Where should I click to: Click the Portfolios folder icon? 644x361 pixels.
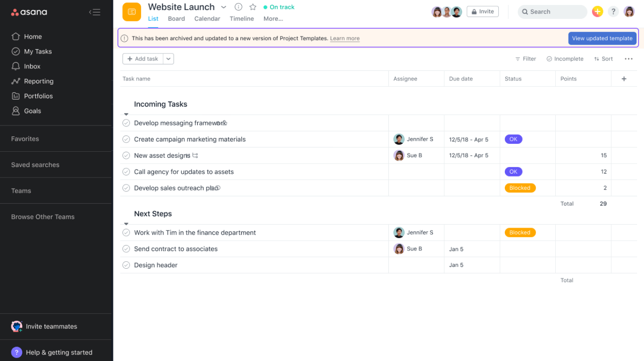pos(16,96)
